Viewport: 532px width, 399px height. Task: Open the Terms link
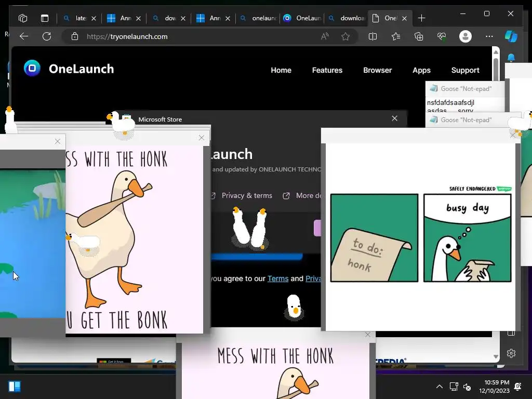tap(278, 278)
